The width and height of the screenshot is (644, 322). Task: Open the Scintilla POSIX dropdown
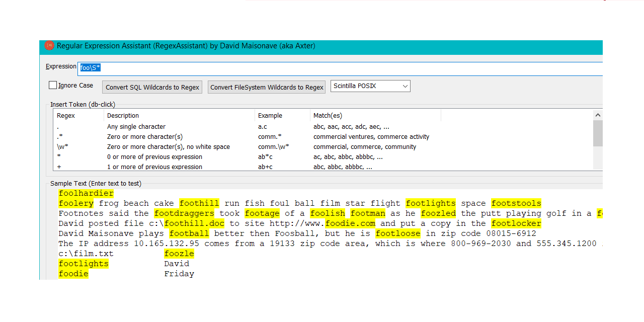click(x=371, y=86)
